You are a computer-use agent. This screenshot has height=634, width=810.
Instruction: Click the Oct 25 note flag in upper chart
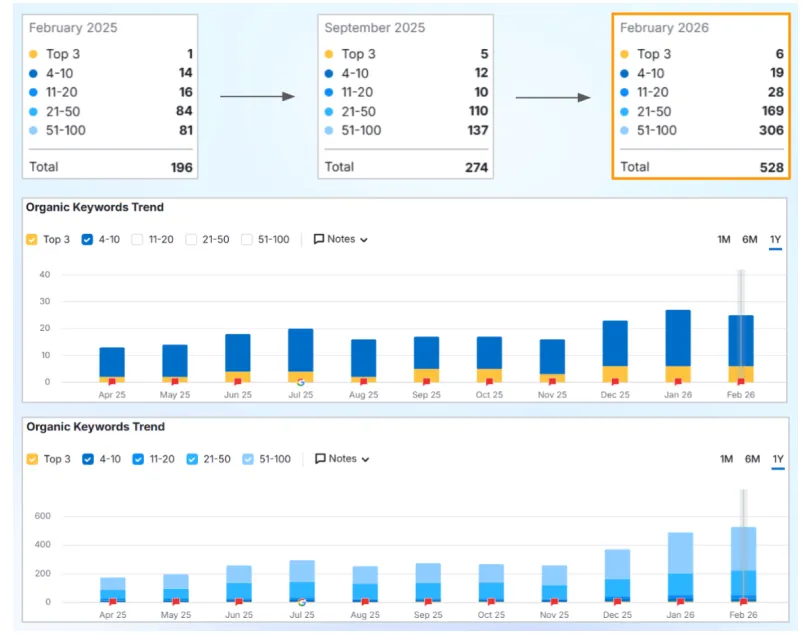pos(490,382)
